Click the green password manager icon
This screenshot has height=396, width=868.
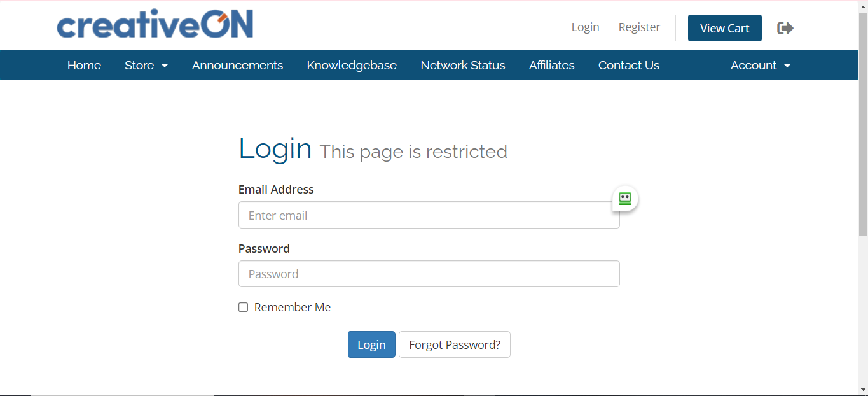click(x=624, y=199)
